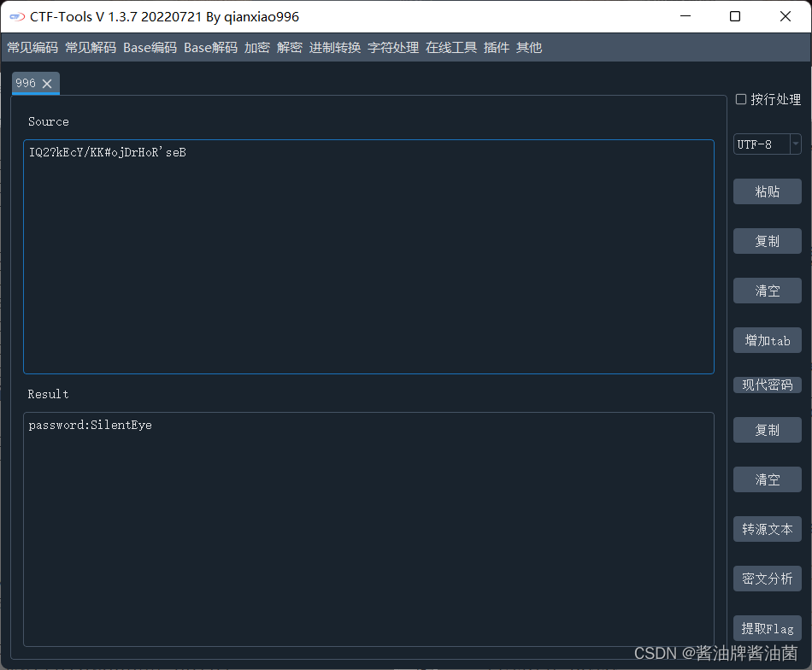This screenshot has height=670, width=812.
Task: Open the 其他 menu
Action: coord(529,48)
